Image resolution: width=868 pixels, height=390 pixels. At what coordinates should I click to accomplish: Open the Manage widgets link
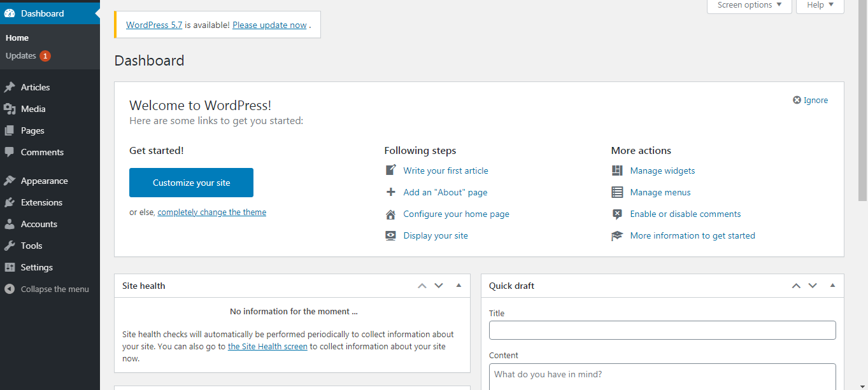click(x=662, y=171)
